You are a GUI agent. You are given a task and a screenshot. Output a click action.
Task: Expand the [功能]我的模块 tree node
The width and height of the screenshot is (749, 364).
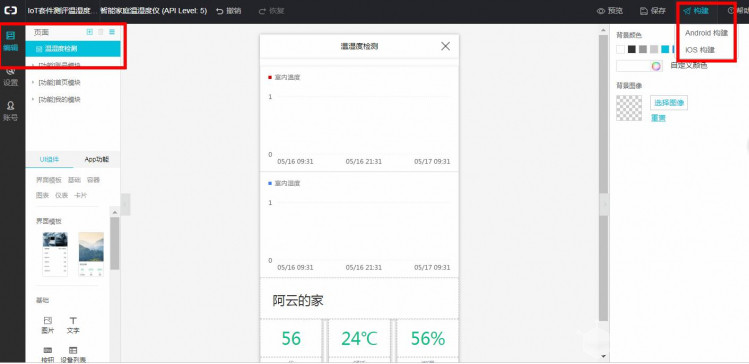point(33,99)
